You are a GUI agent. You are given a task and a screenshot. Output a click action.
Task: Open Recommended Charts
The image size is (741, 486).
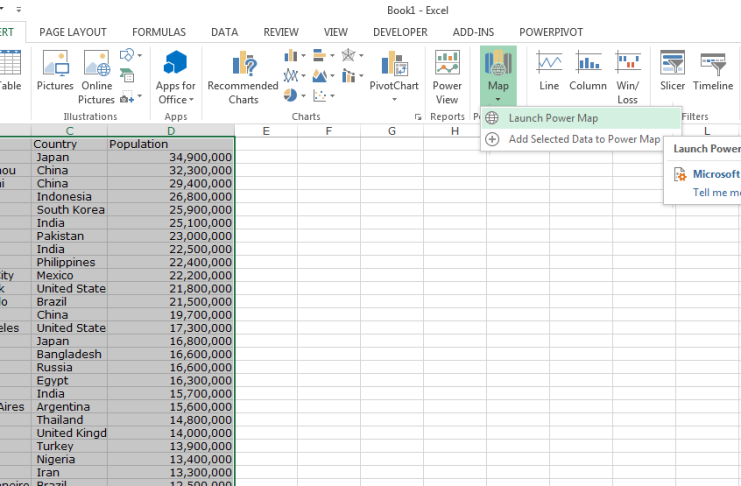coord(243,77)
